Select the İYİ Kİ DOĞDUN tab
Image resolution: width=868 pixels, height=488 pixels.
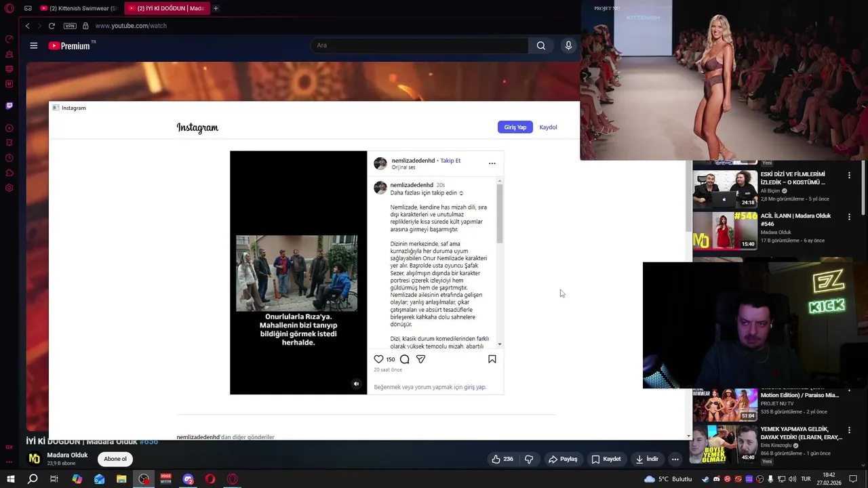(x=166, y=8)
